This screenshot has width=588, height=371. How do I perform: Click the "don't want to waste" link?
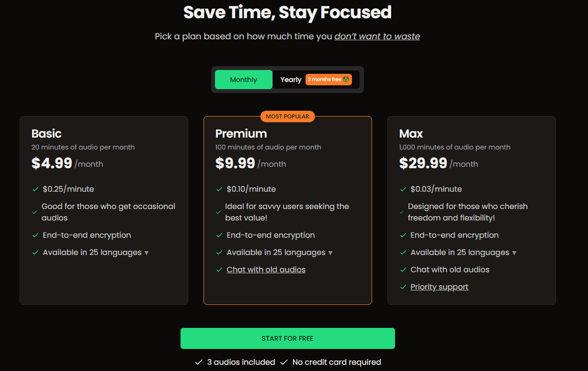pos(377,36)
